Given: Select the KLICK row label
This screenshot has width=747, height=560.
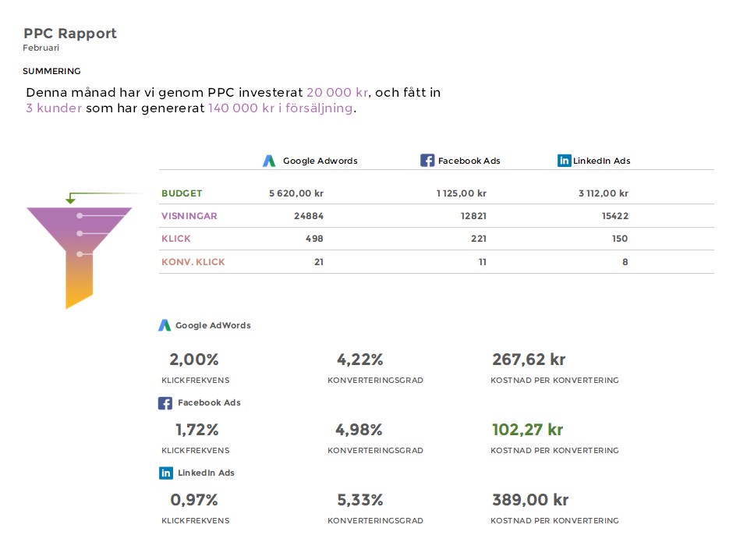Looking at the screenshot, I should point(176,239).
